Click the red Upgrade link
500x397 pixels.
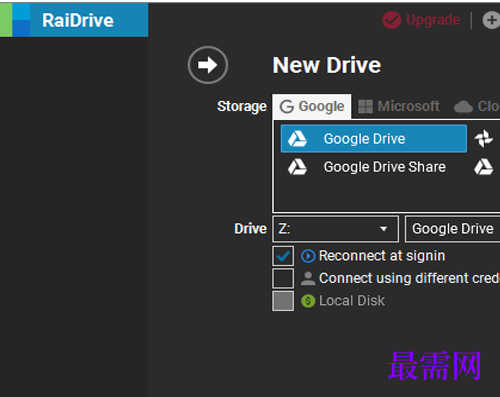point(433,20)
